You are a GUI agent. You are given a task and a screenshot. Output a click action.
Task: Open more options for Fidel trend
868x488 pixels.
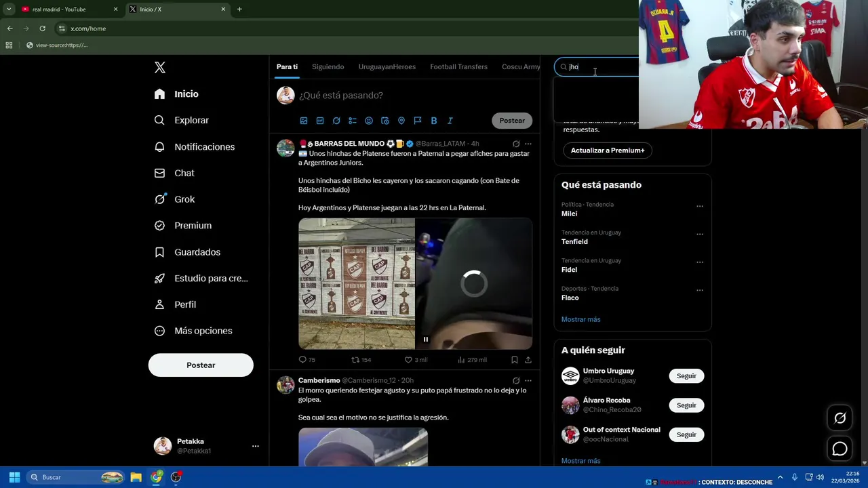[x=700, y=262]
